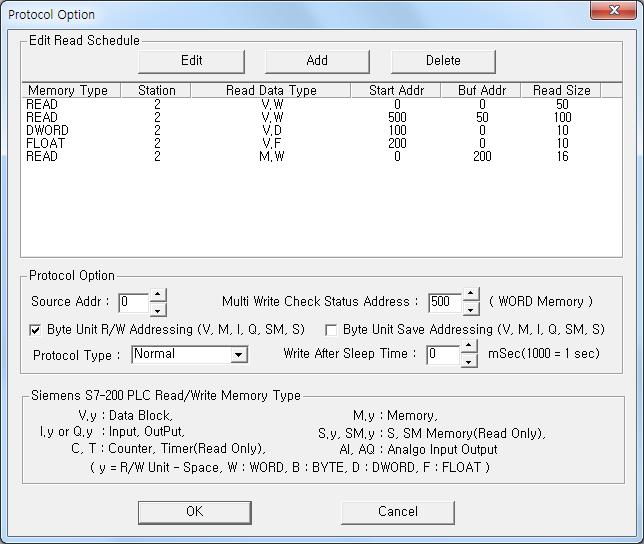
Task: Select the DWORD schedule row
Action: [x=45, y=130]
